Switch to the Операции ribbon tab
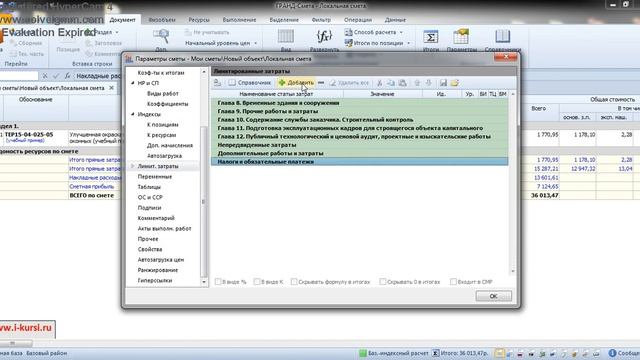 358,20
